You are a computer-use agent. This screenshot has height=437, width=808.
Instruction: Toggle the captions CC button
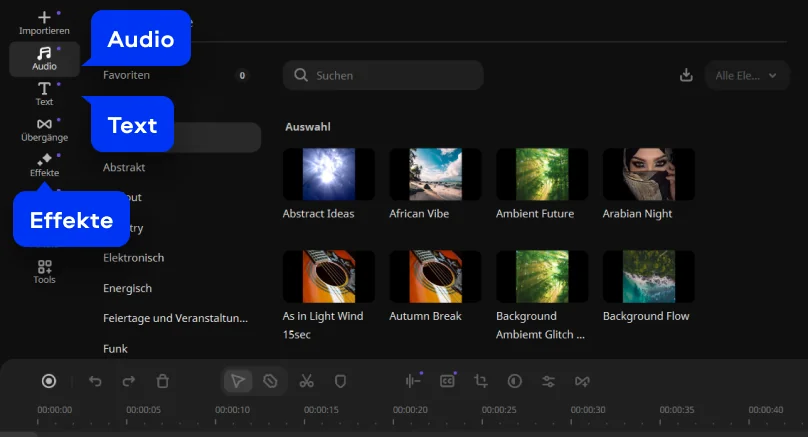(x=447, y=381)
